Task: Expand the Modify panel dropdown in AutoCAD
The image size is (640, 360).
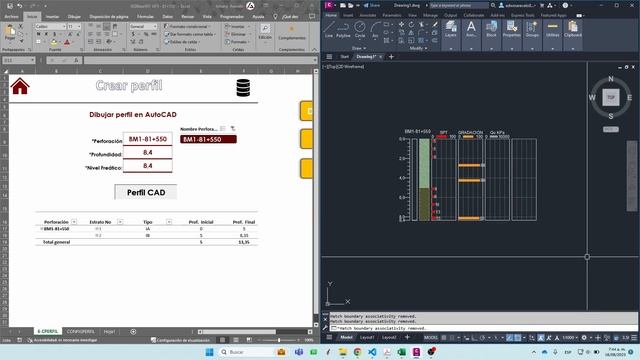Action: [x=418, y=49]
